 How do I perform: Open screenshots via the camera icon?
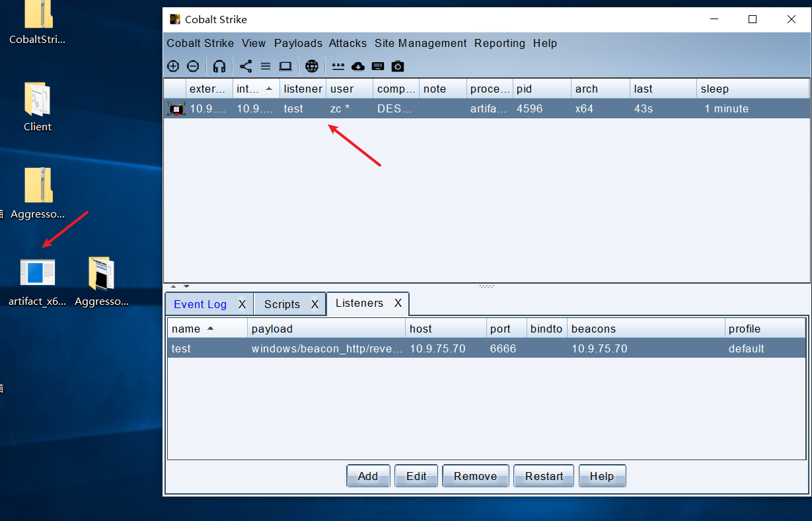tap(398, 66)
